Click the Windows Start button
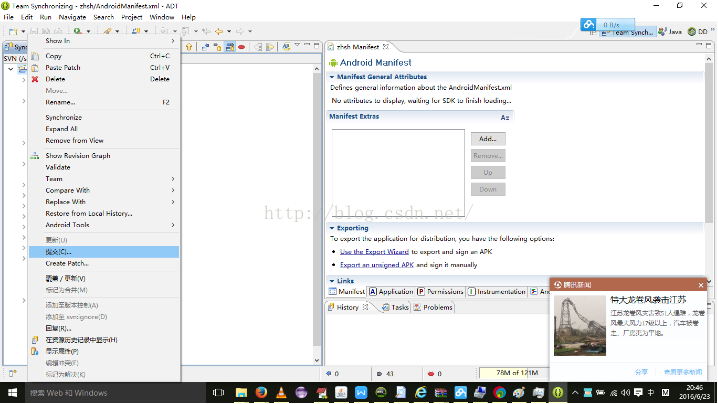This screenshot has width=718, height=404. 13,391
